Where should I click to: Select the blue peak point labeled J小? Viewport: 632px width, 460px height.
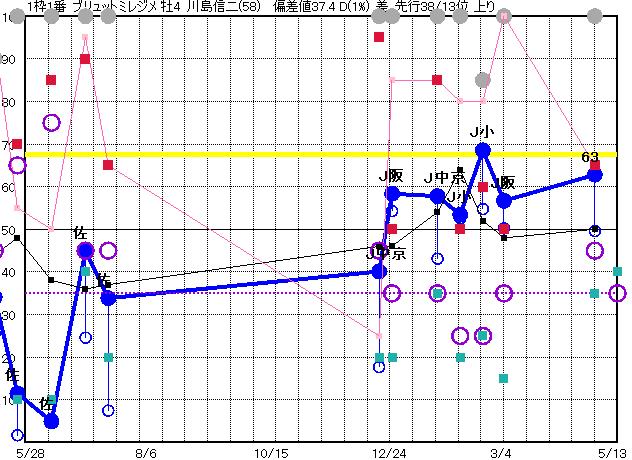(483, 150)
